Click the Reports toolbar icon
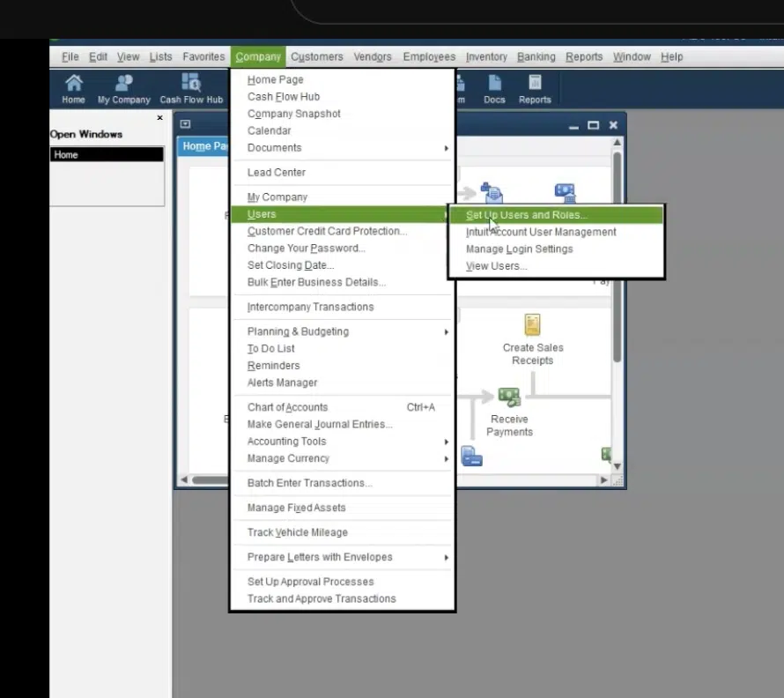 535,88
